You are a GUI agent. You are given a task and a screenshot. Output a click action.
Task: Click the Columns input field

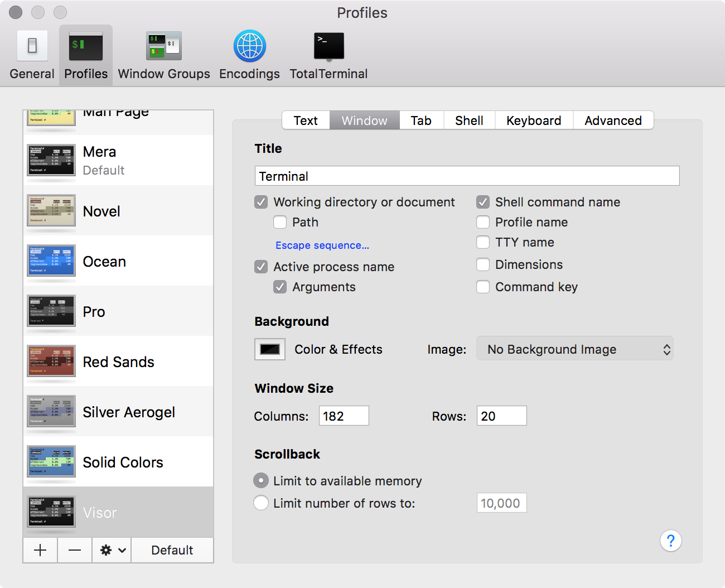coord(344,416)
